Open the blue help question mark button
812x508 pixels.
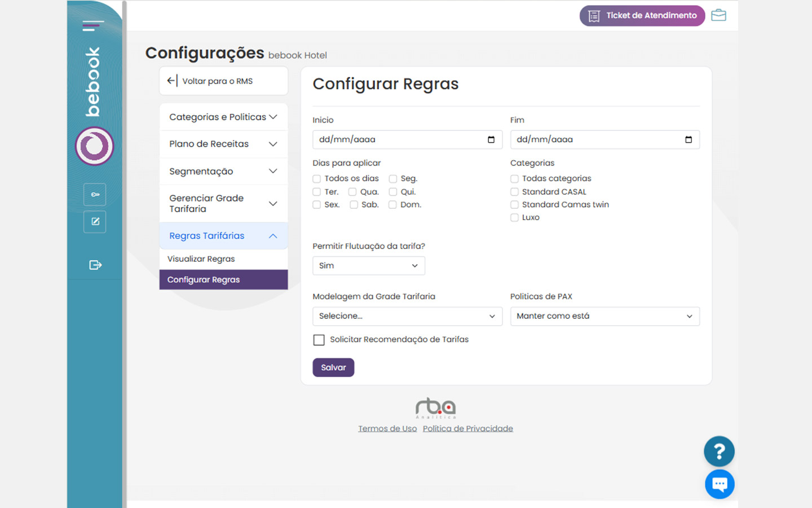click(x=719, y=452)
